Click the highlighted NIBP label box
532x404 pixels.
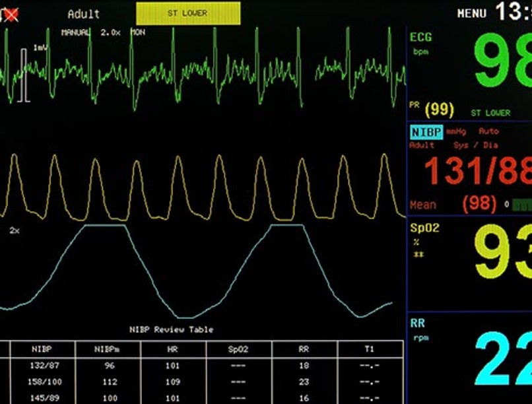(426, 131)
